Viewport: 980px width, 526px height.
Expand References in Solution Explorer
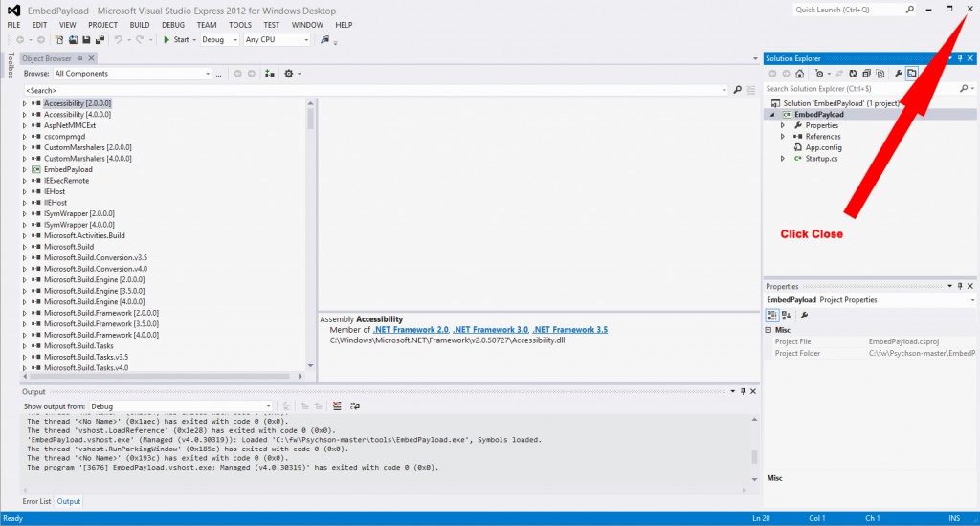point(783,137)
